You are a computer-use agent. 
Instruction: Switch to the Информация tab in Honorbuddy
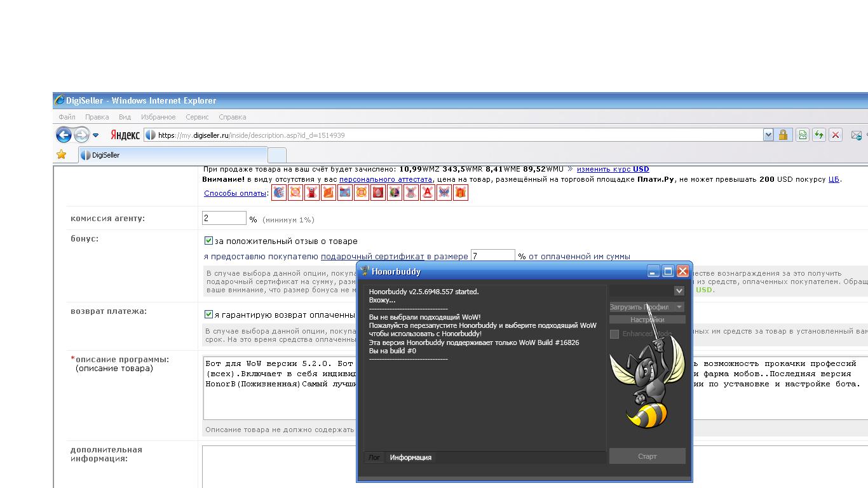click(x=410, y=457)
